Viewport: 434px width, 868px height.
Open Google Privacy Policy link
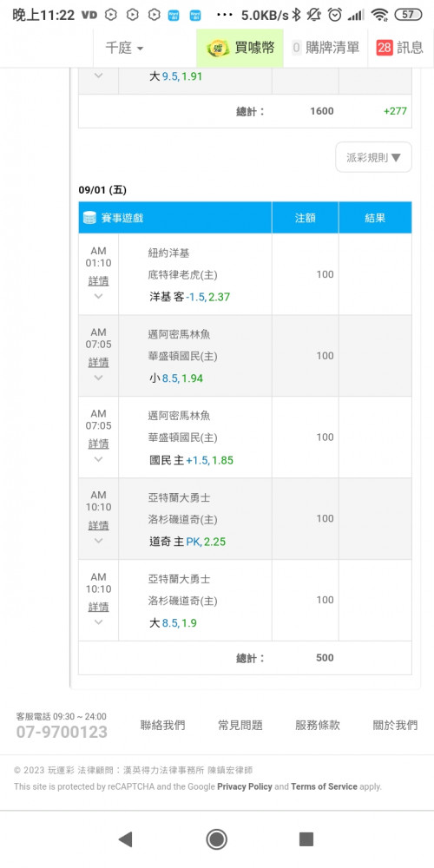tap(245, 786)
